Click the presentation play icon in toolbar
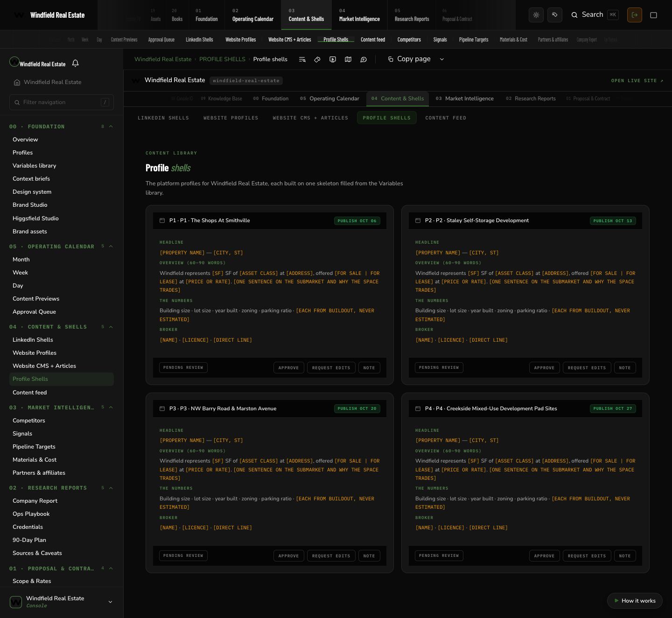This screenshot has width=672, height=618. (333, 59)
